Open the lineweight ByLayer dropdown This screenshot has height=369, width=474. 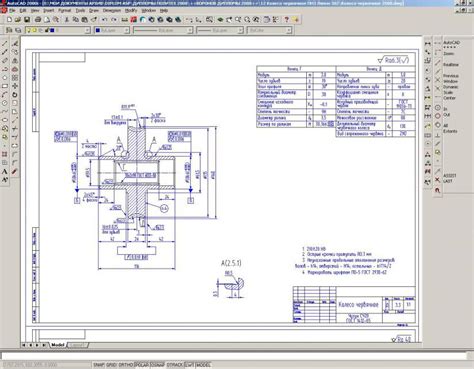(x=219, y=30)
